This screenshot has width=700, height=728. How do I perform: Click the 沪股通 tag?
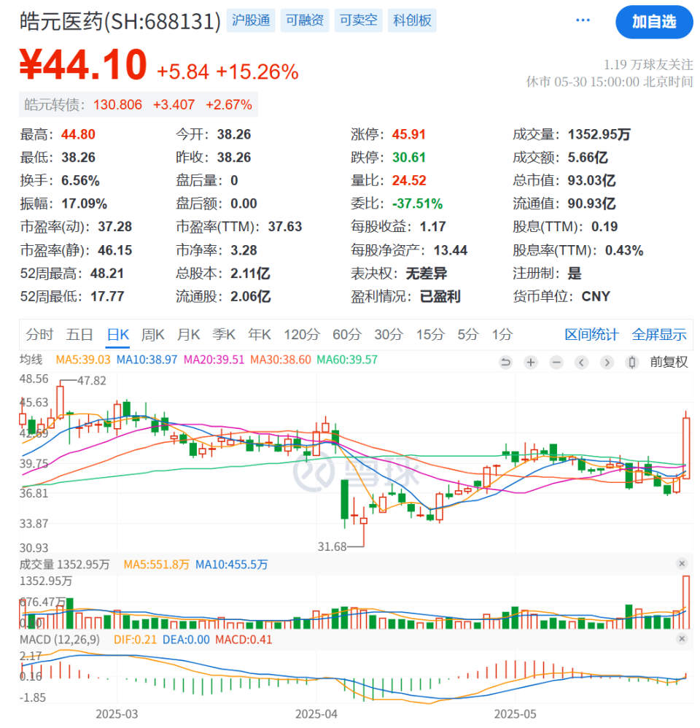(251, 20)
